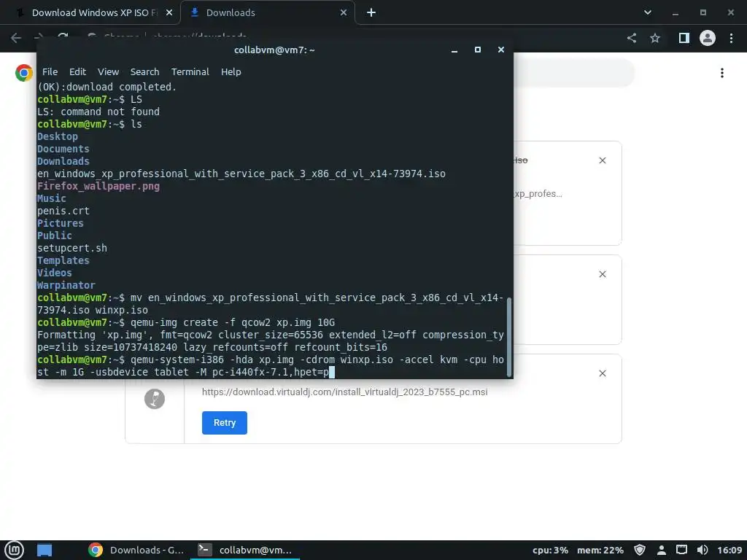
Task: Click the Documents directory listing
Action: click(63, 149)
